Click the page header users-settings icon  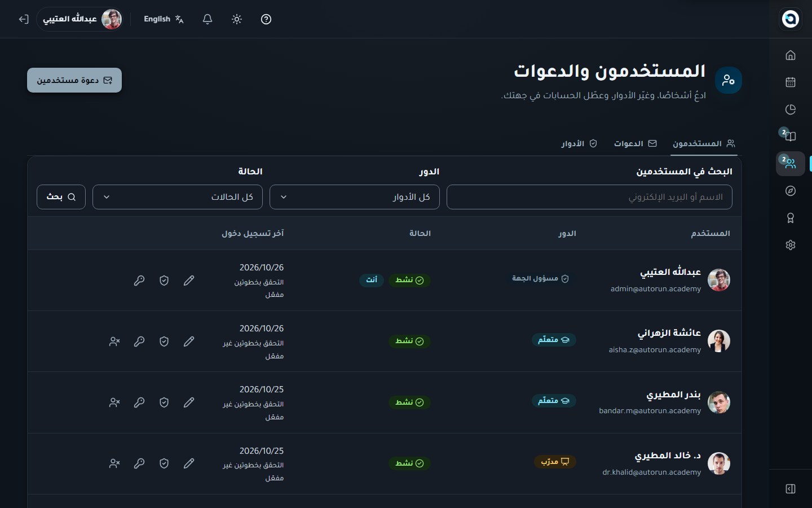tap(729, 80)
